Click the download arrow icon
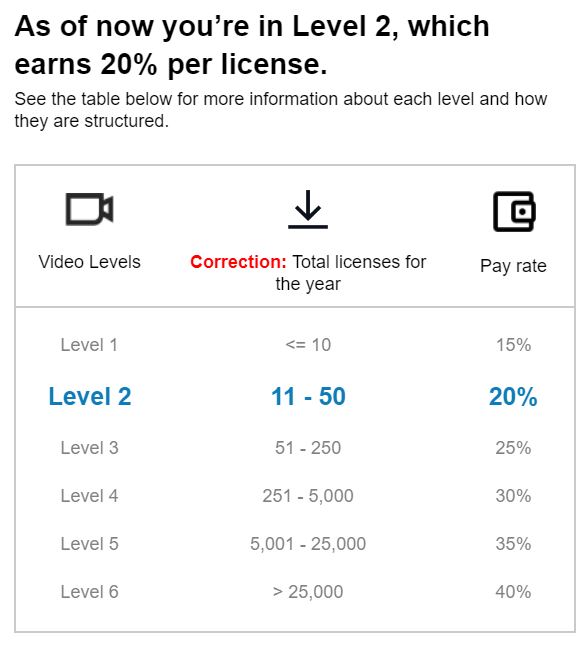This screenshot has height=649, width=585. [308, 209]
